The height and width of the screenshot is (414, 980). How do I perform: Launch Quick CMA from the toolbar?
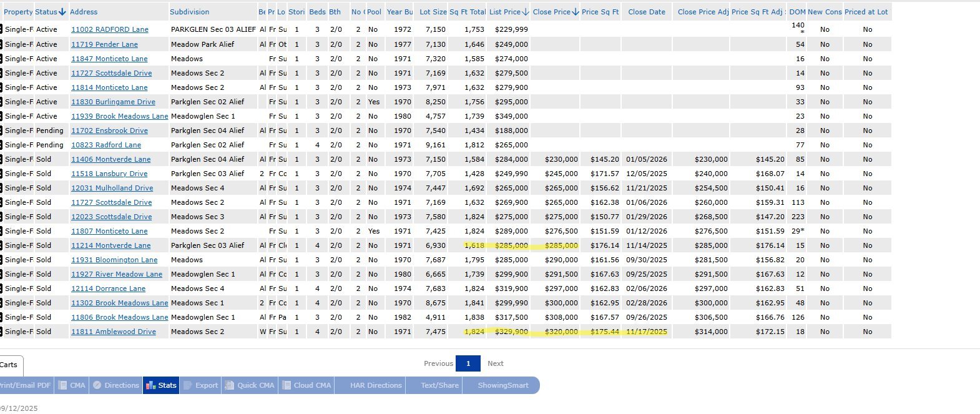coord(250,385)
